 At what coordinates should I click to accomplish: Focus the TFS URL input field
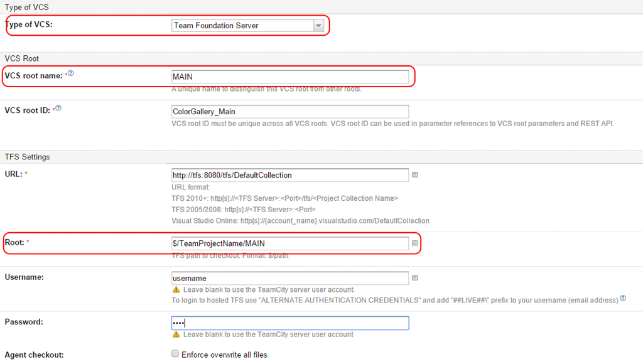[290, 175]
